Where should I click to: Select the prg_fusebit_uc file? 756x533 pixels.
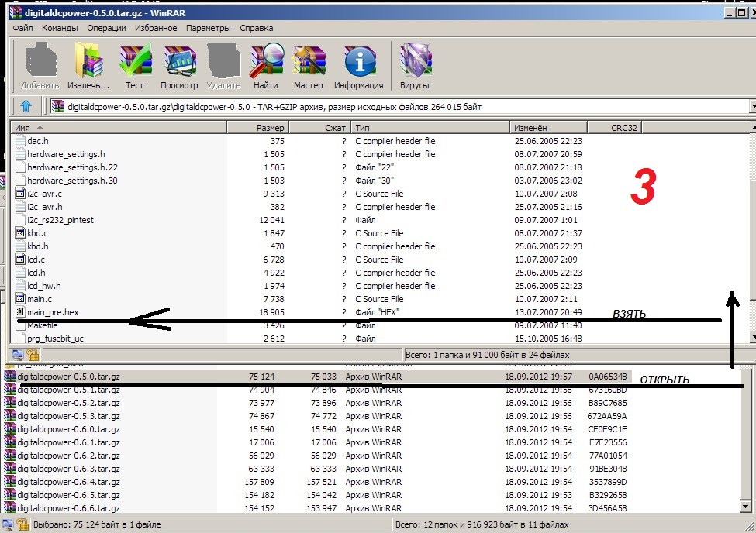point(56,339)
